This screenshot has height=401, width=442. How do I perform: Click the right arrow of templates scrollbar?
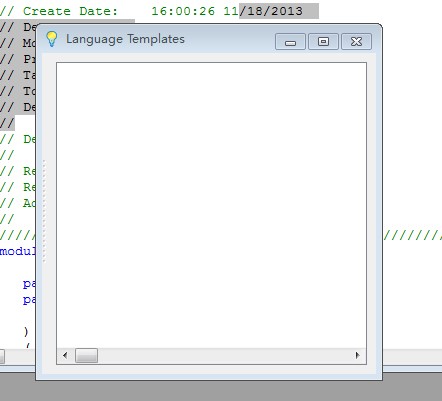point(358,355)
